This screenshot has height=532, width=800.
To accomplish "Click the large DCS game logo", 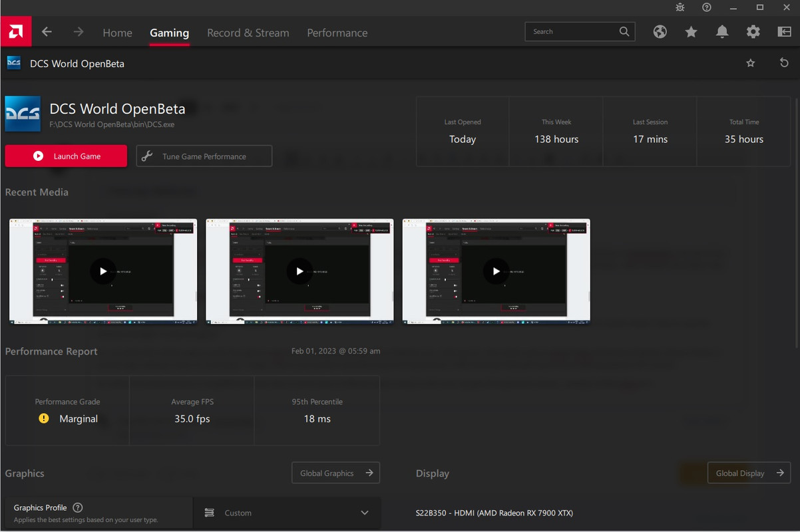I will pos(23,114).
